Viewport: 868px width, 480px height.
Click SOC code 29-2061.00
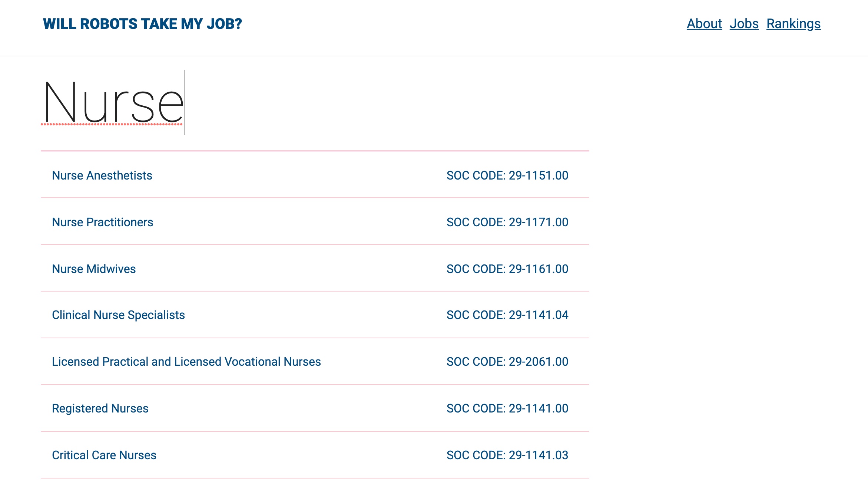tap(507, 362)
